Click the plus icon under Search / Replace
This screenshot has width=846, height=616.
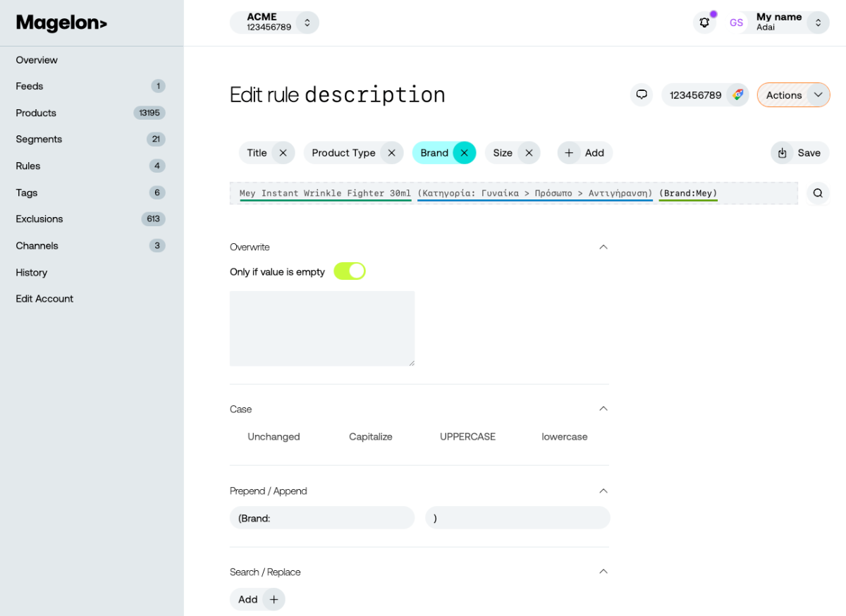pyautogui.click(x=274, y=599)
